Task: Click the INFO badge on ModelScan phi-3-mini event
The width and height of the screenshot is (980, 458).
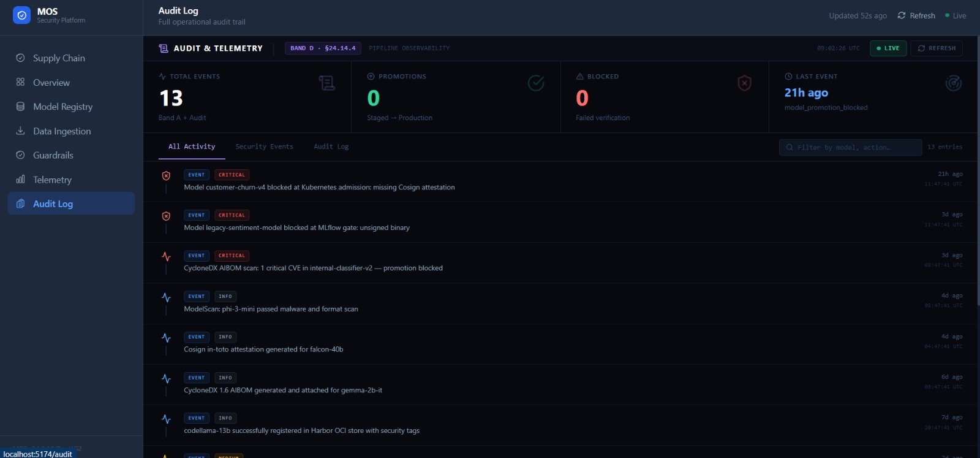Action: (225, 296)
